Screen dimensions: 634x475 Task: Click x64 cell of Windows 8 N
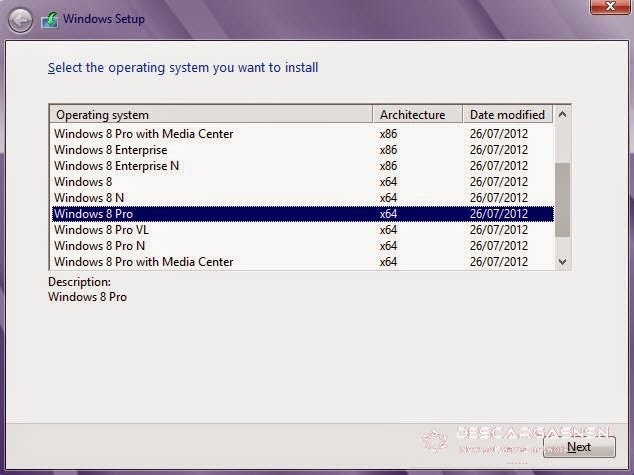pyautogui.click(x=388, y=198)
